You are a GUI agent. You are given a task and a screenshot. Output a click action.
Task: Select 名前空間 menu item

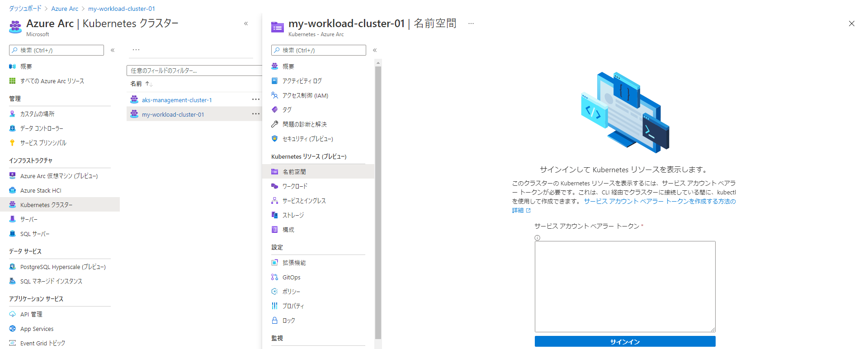318,172
